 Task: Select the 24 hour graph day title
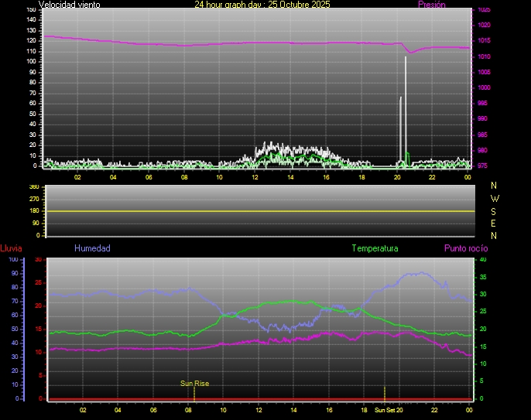click(262, 5)
